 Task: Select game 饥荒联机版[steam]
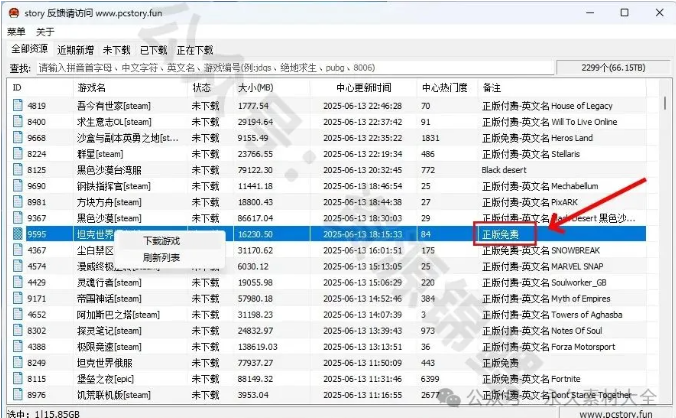click(x=114, y=395)
